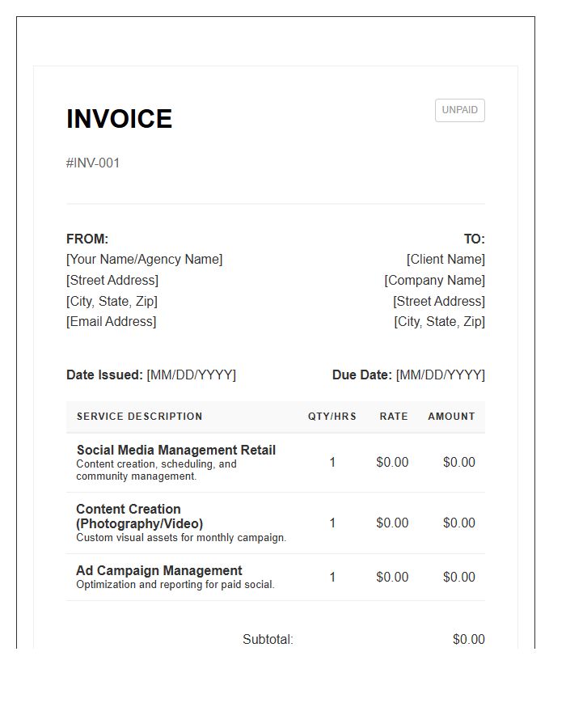Select Social Media Management Retail title
Screen dimensions: 566x728
[175, 450]
